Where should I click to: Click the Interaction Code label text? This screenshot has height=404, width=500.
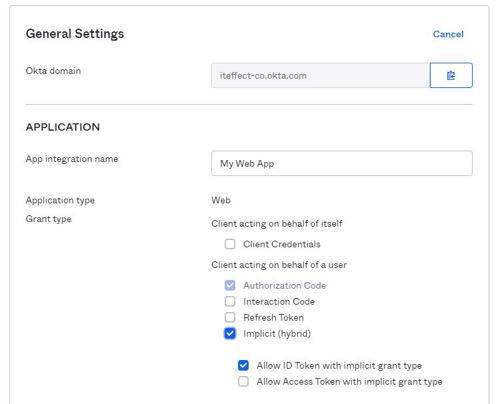tap(279, 301)
